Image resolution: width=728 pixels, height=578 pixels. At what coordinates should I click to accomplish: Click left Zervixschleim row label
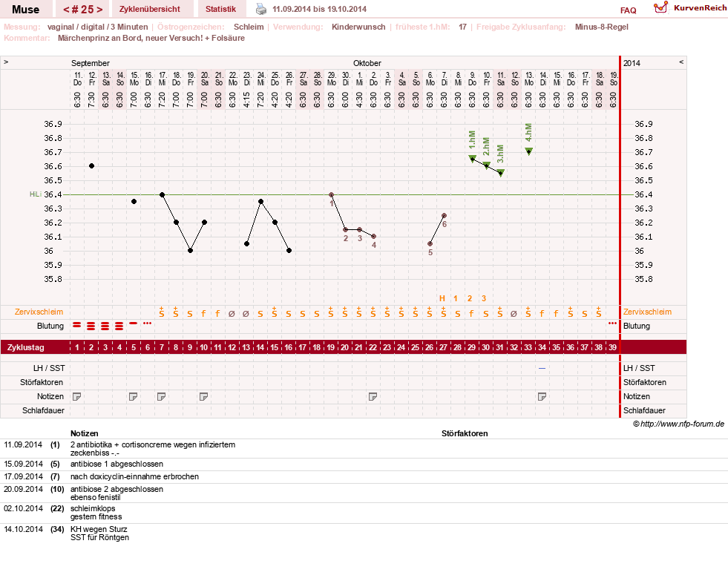(x=39, y=312)
